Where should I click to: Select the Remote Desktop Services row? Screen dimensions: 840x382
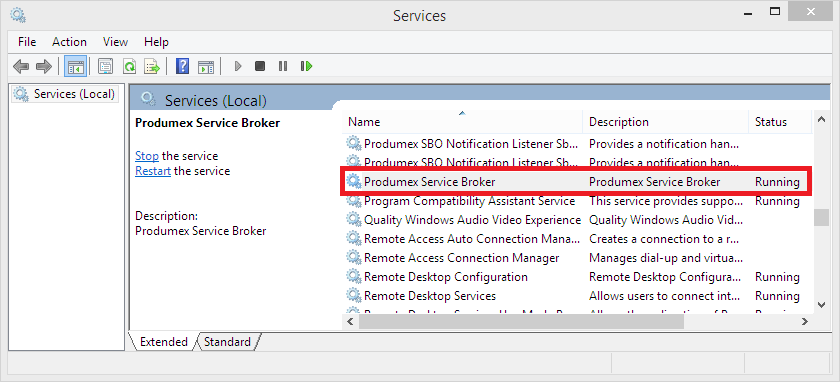pyautogui.click(x=576, y=296)
